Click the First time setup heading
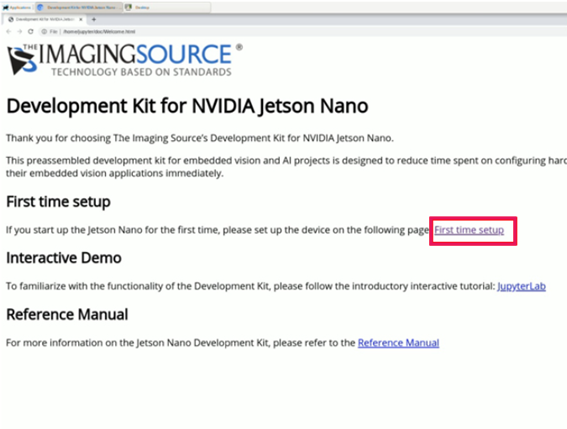The height and width of the screenshot is (429, 567). [x=58, y=201]
